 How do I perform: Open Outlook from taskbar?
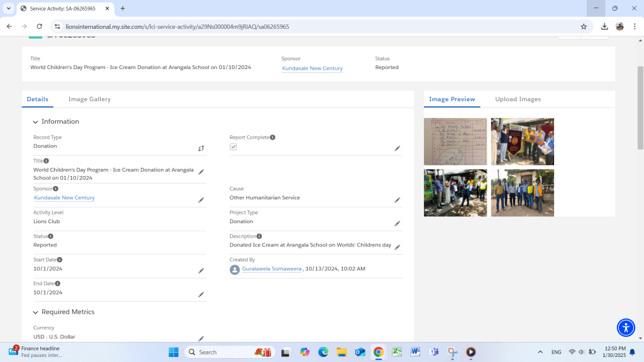[360, 352]
